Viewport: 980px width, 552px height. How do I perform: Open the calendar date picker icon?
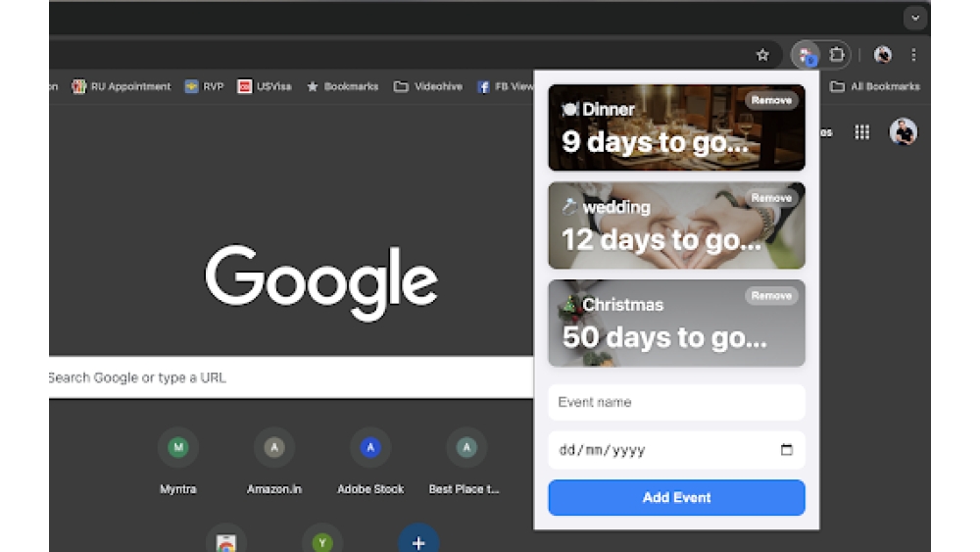pyautogui.click(x=786, y=449)
